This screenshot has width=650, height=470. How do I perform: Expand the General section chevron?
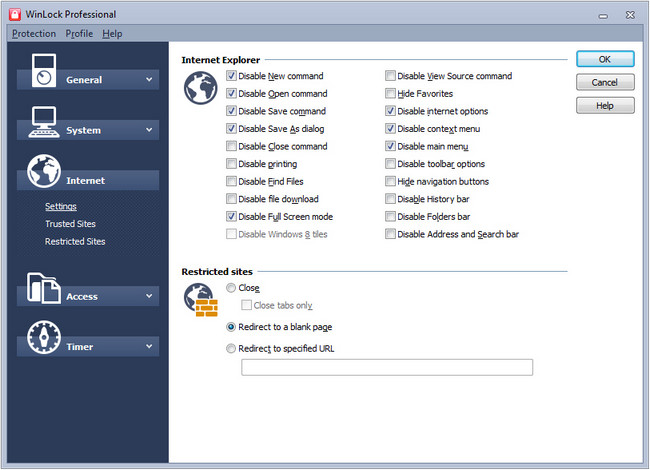point(149,79)
